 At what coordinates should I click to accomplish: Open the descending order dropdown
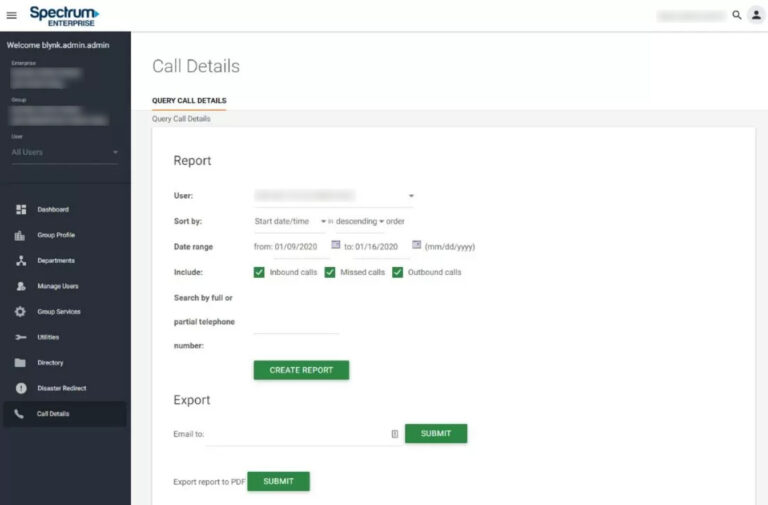[x=360, y=221]
